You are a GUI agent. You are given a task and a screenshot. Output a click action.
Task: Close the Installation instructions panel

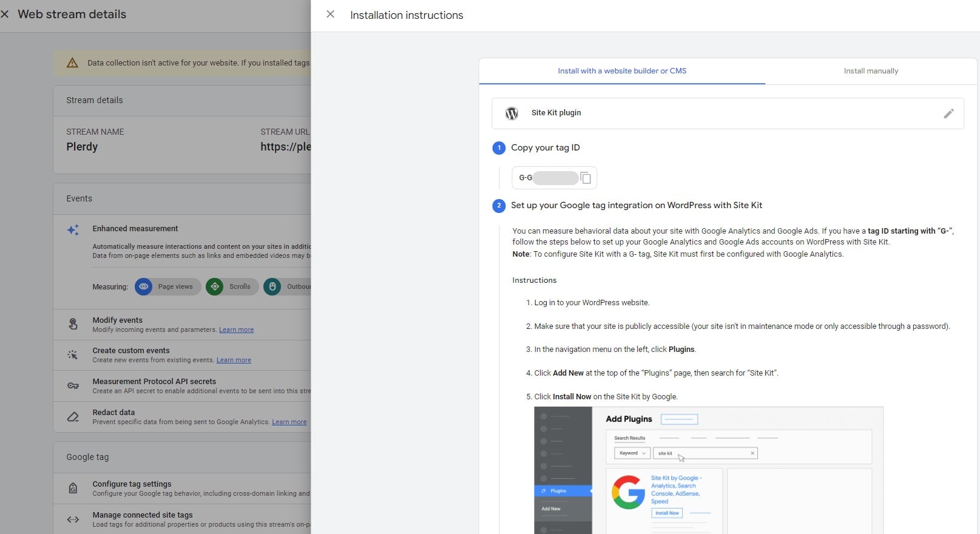[330, 14]
